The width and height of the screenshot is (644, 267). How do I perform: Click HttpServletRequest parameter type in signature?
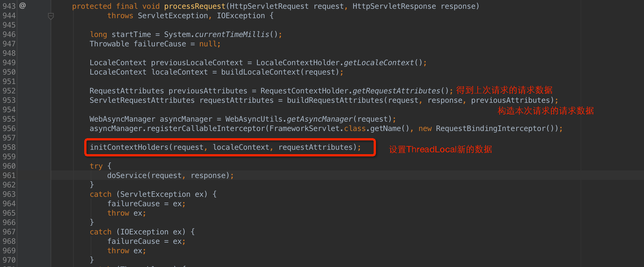pyautogui.click(x=269, y=6)
